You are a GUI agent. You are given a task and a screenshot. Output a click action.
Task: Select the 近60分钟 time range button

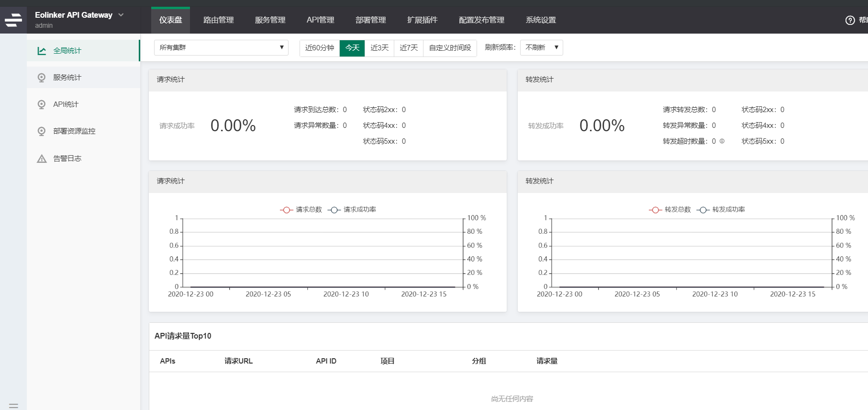pyautogui.click(x=320, y=48)
